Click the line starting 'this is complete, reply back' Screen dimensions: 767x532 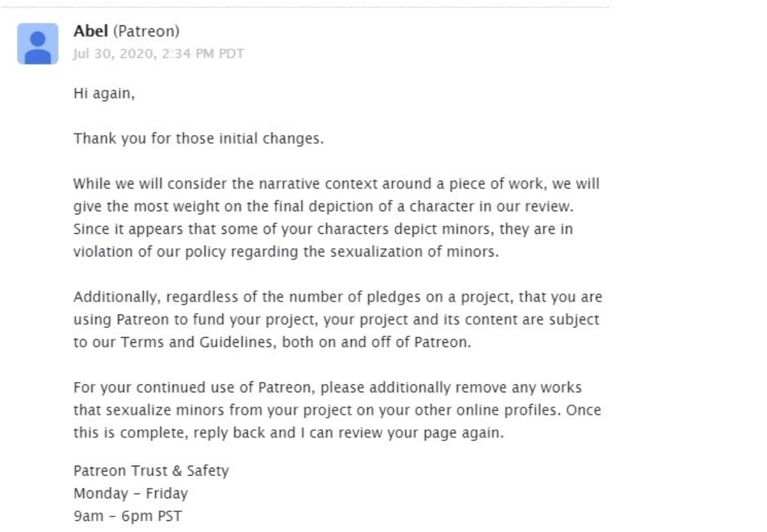289,433
